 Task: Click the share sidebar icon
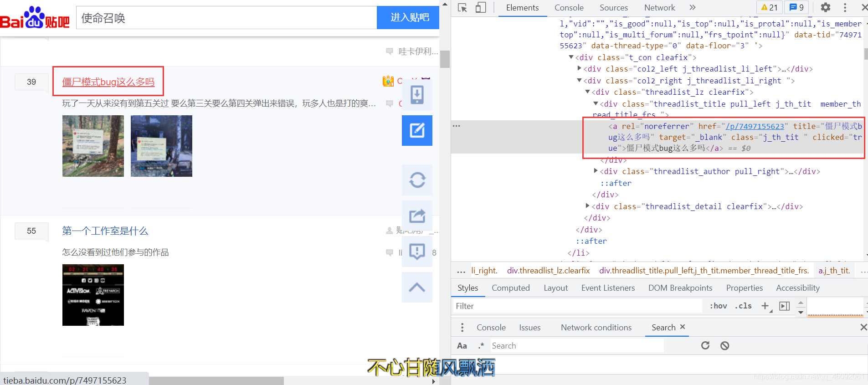[417, 216]
